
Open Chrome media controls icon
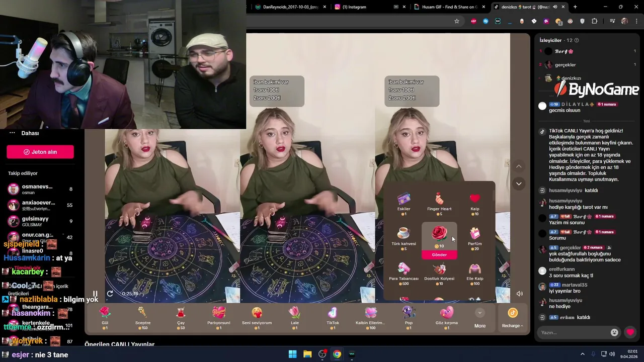pyautogui.click(x=612, y=21)
